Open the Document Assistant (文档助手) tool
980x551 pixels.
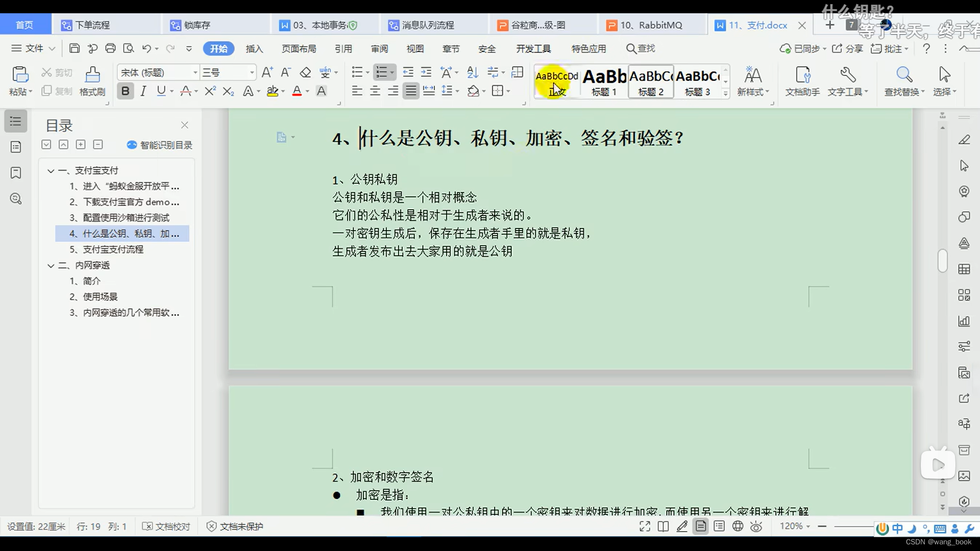point(802,82)
